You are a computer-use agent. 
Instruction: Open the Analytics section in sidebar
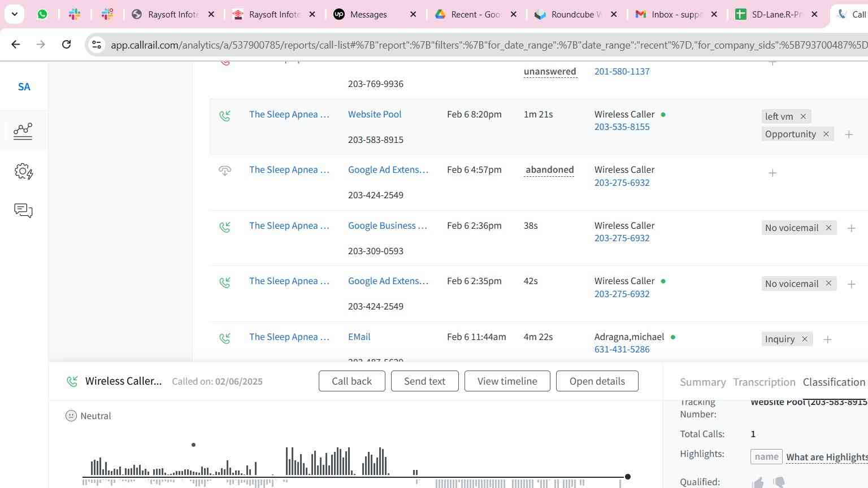23,131
